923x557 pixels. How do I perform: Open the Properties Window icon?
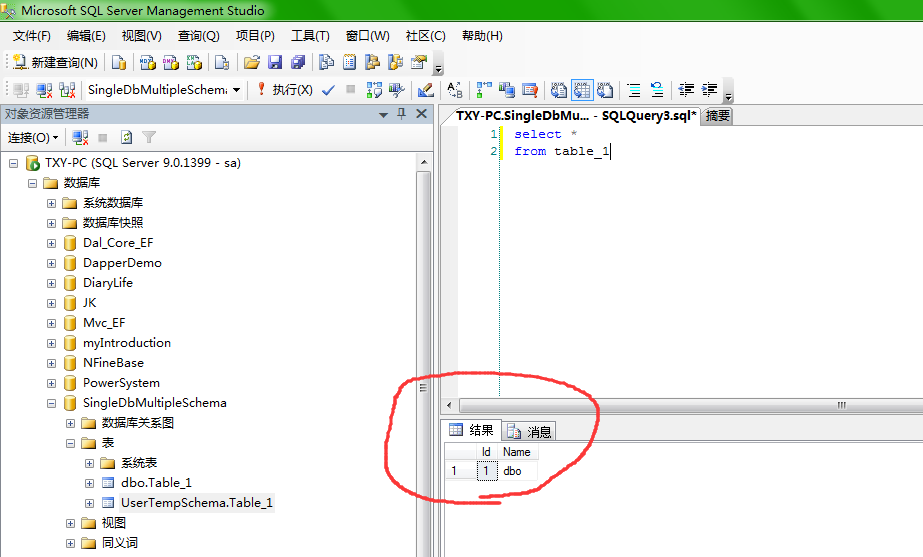point(419,62)
